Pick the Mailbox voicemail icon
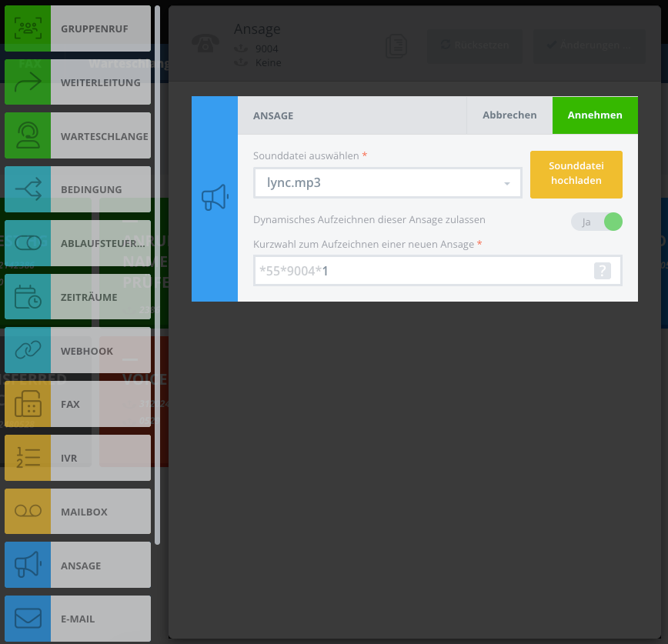Screen dimensions: 668x644 28,511
